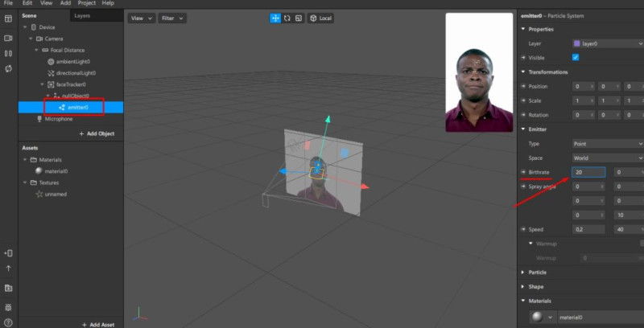Open the View dropdown in viewport
The image size is (644, 328).
click(x=142, y=18)
